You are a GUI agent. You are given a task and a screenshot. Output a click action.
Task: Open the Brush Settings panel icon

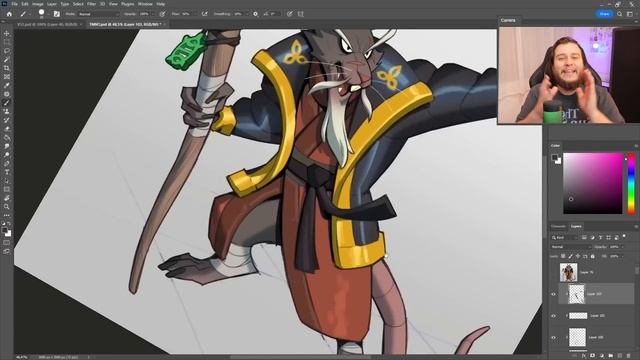[57, 14]
